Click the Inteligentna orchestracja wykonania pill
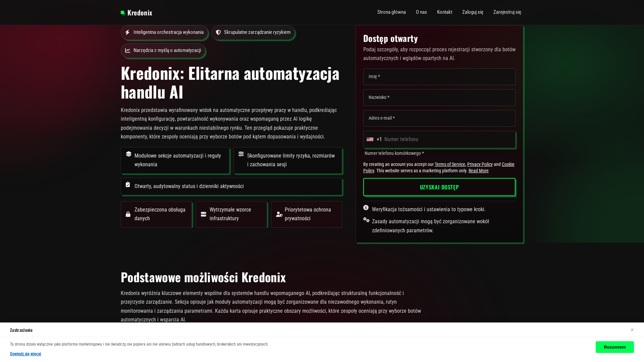Viewport: 644px width, 362px height. [164, 33]
